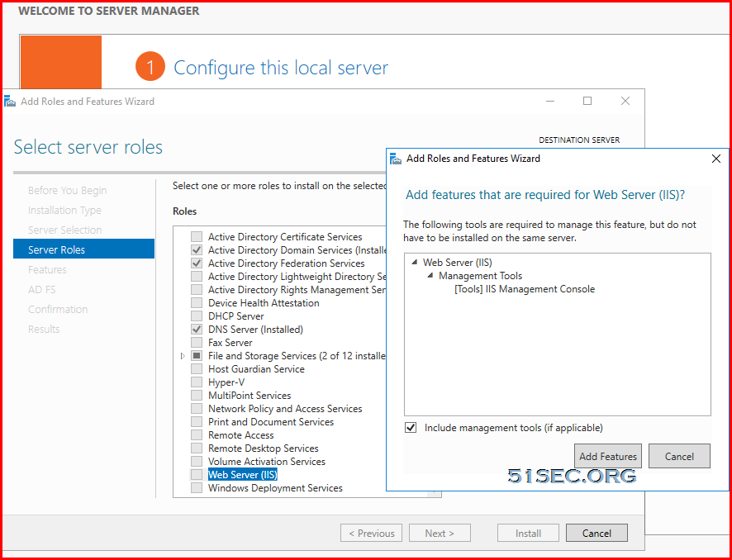Collapse the Management Tools tree node
Image resolution: width=732 pixels, height=560 pixels.
pyautogui.click(x=430, y=276)
